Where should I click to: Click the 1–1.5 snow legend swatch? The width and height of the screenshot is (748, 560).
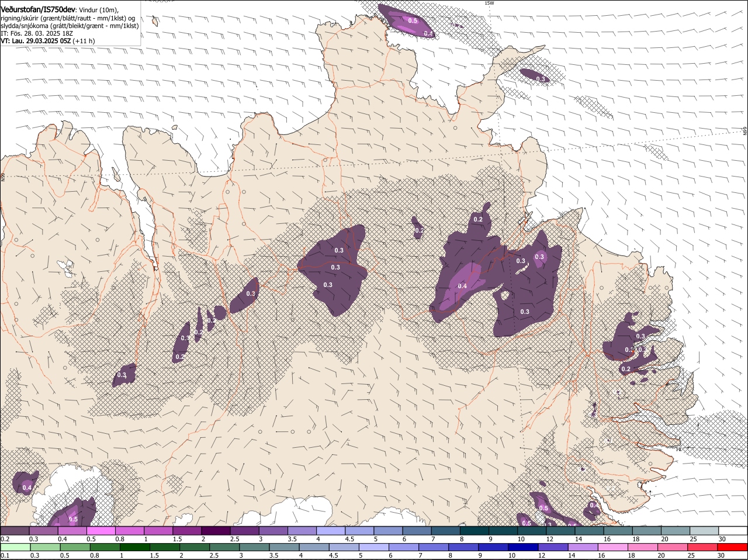(x=158, y=530)
